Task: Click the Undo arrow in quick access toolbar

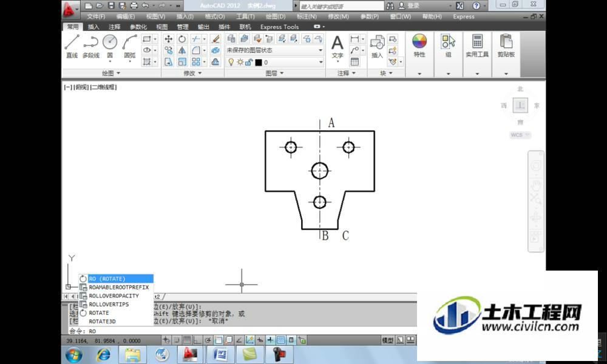Action: (x=146, y=5)
